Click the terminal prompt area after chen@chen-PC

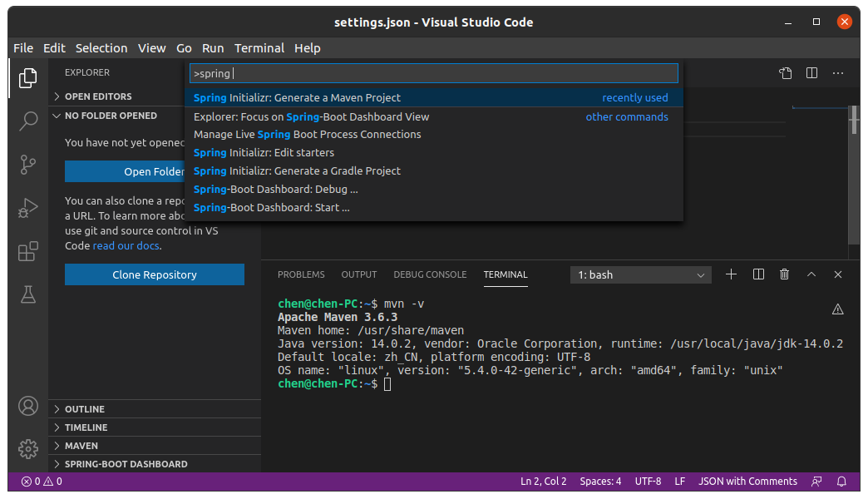(387, 383)
